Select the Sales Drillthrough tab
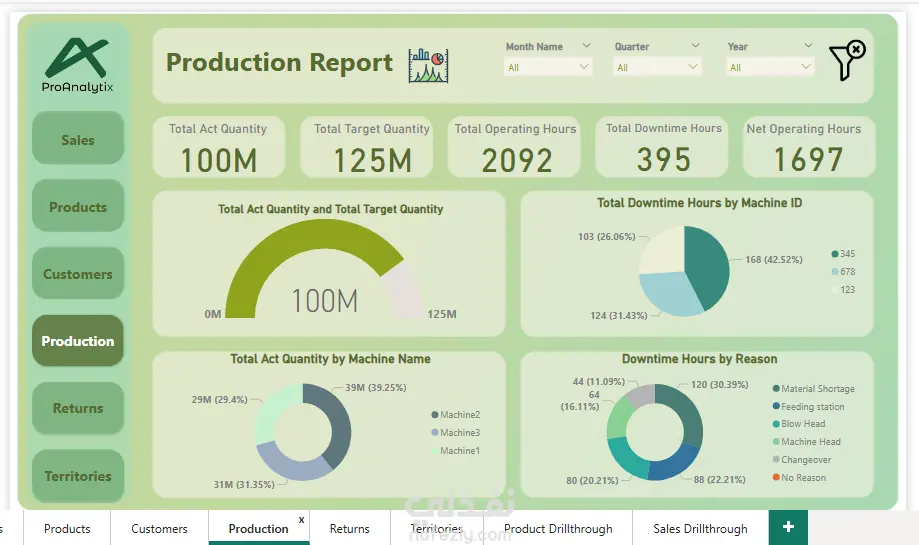Screen dimensions: 919x545 pos(700,529)
